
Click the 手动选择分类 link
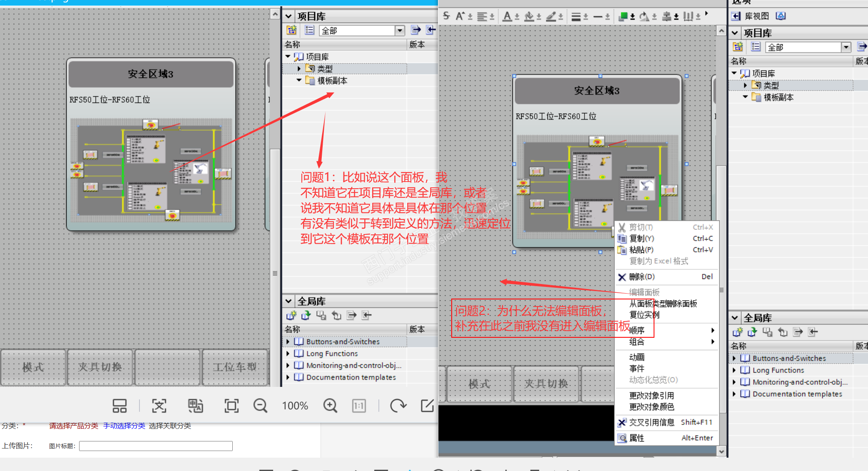124,426
